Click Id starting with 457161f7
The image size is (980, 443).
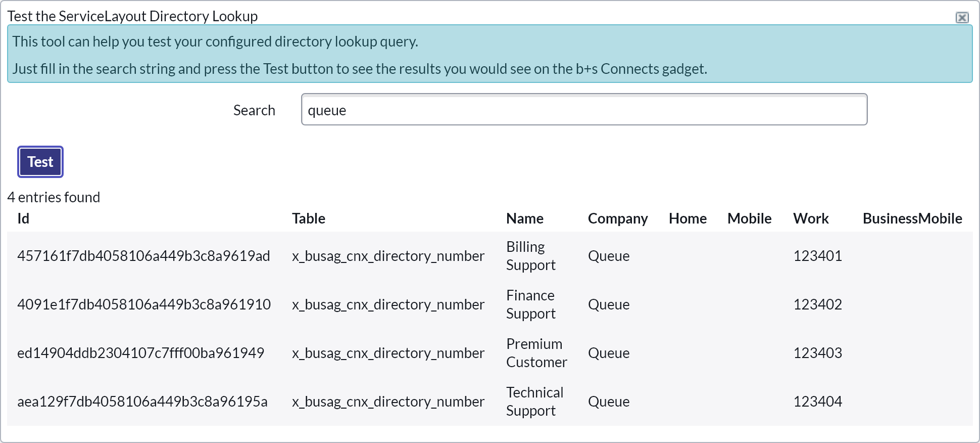(143, 256)
